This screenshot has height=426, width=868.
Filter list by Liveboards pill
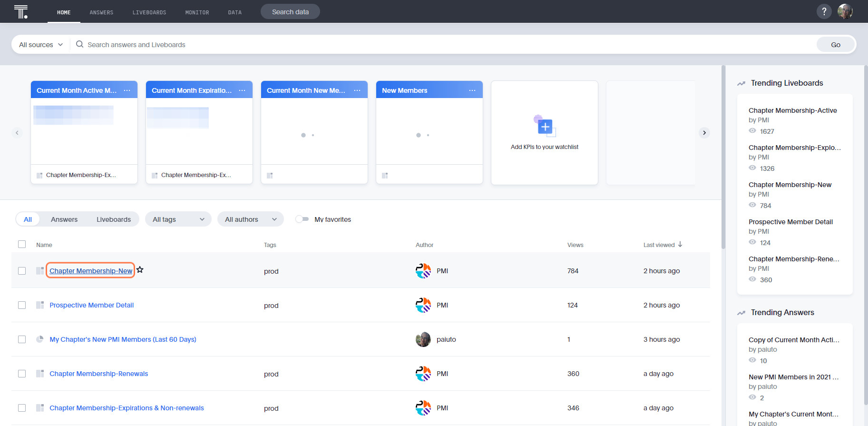[x=114, y=219]
